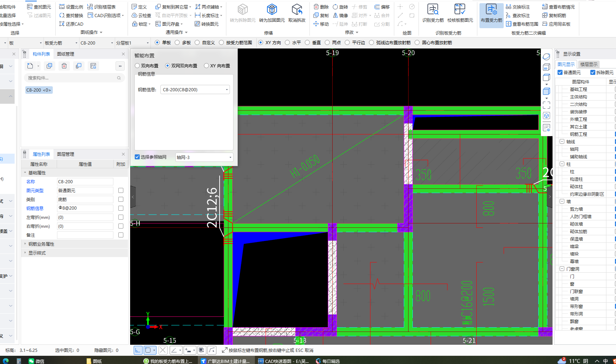Select the 多板 radio option

(x=177, y=43)
